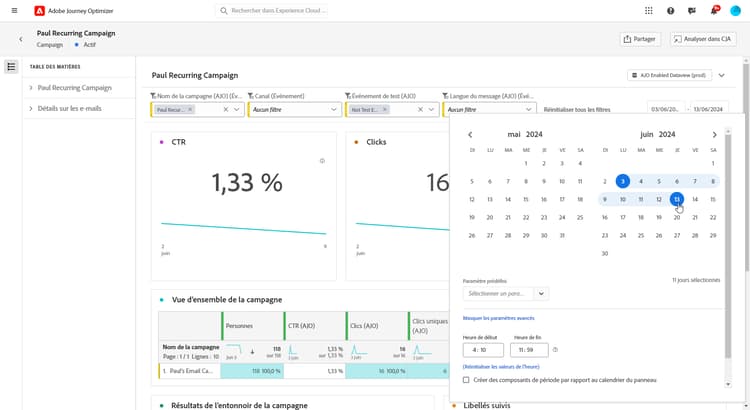Click the Personnes sort arrow icon

point(253,352)
